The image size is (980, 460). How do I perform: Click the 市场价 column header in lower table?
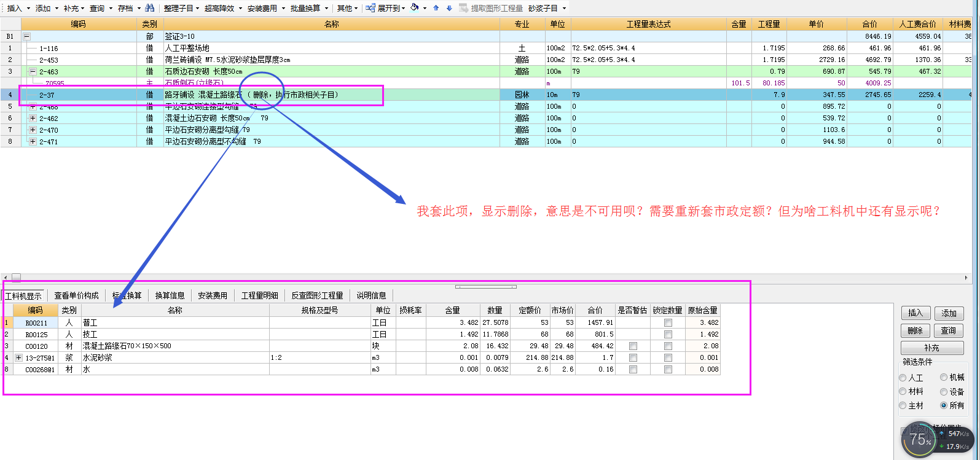(562, 311)
